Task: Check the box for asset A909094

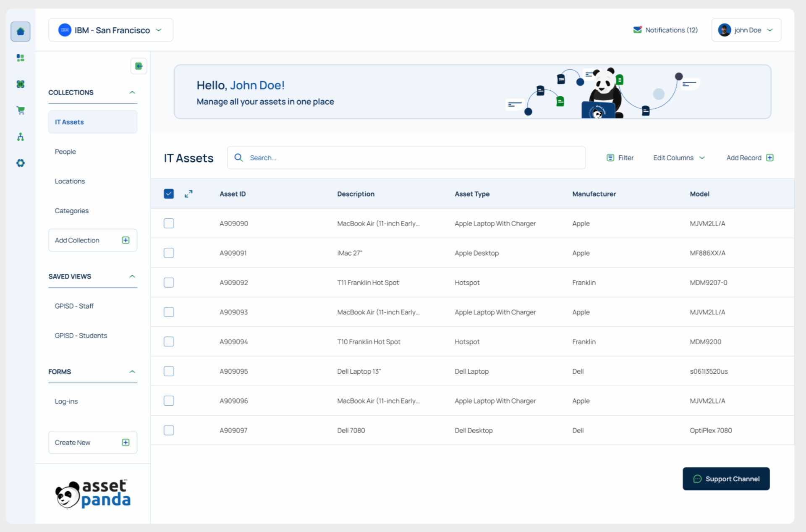Action: pyautogui.click(x=169, y=342)
